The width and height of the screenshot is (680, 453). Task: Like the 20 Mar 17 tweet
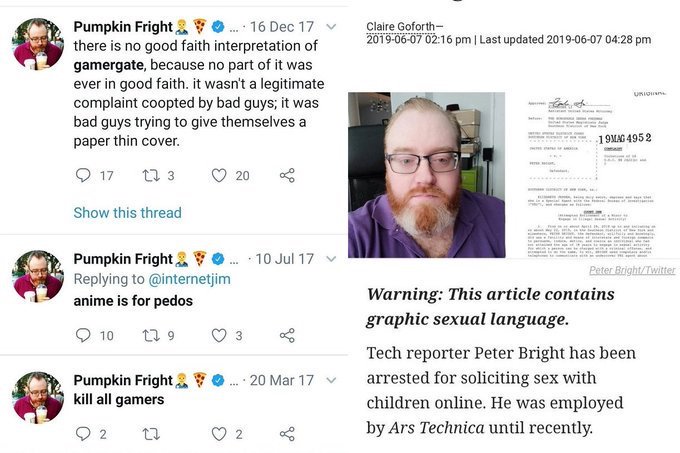coord(219,433)
